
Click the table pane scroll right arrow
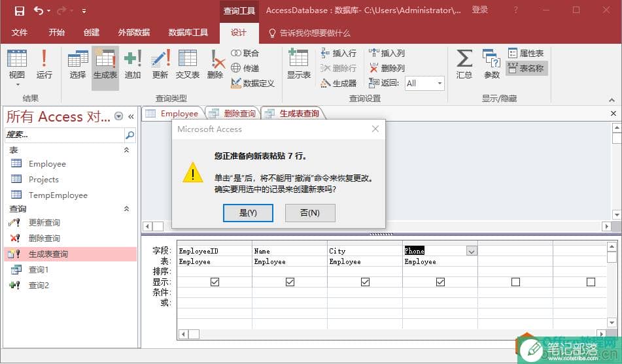(606, 226)
